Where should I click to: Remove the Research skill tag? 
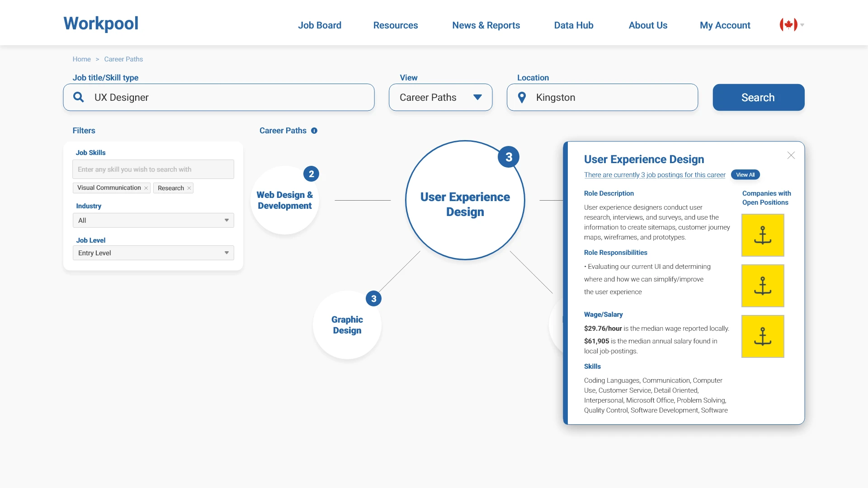coord(189,188)
